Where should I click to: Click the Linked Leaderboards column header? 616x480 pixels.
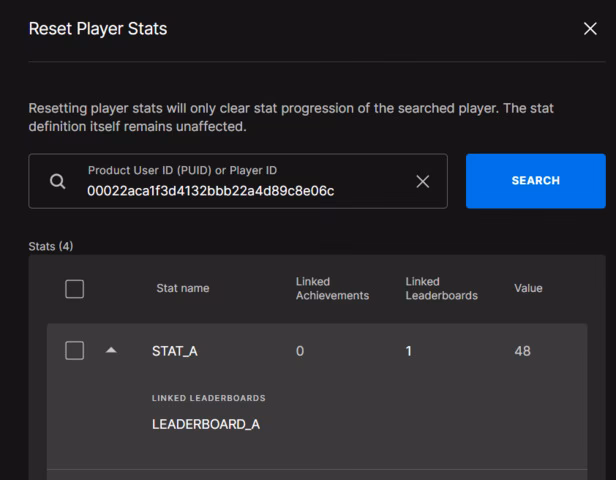point(442,288)
